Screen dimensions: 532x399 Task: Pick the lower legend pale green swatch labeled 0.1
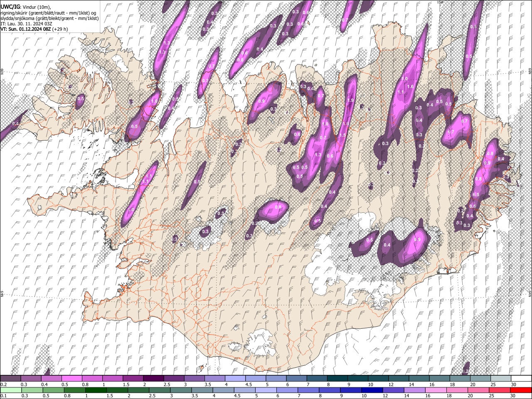point(11,390)
